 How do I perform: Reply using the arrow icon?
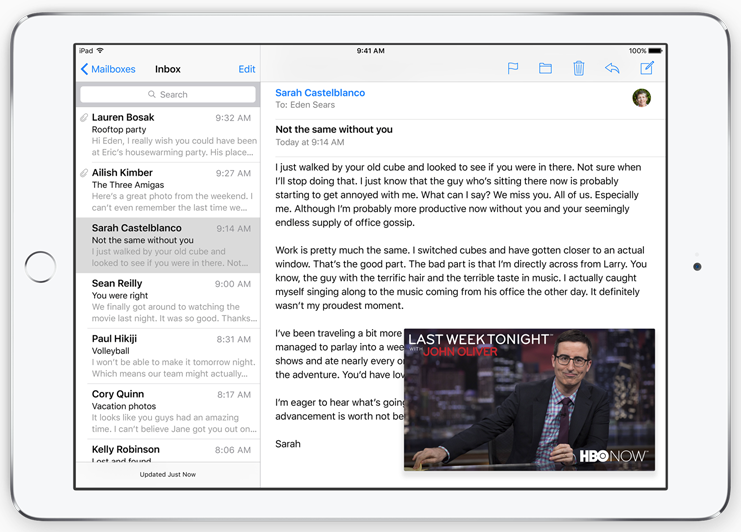[612, 69]
